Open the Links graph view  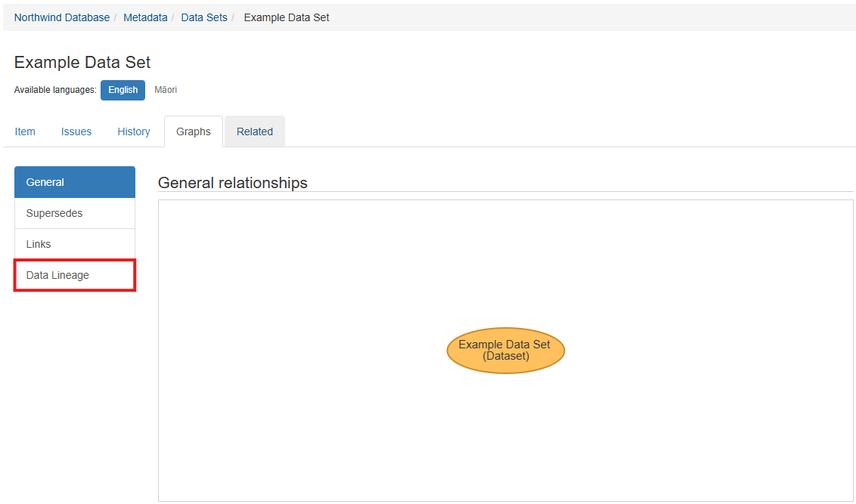pos(75,244)
